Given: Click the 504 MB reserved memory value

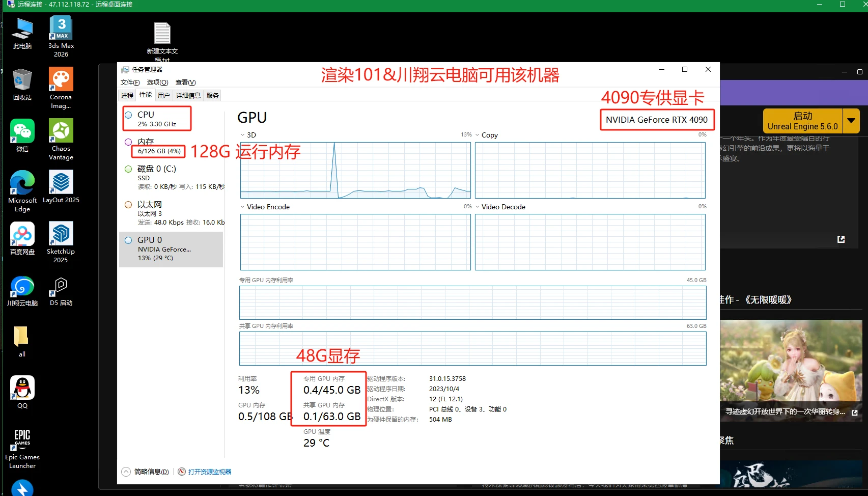Looking at the screenshot, I should tap(440, 419).
